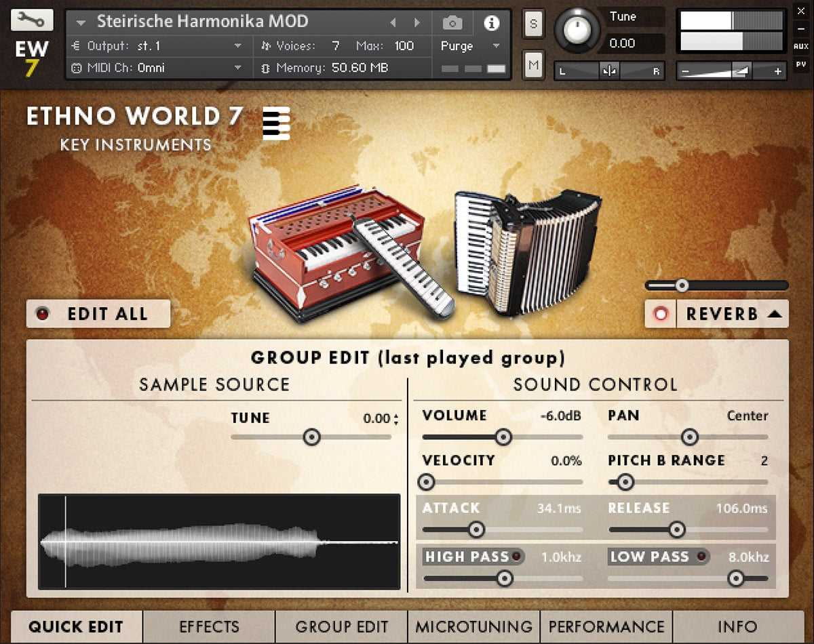Enable the High Pass filter
Viewport: 814px width, 644px height.
518,557
